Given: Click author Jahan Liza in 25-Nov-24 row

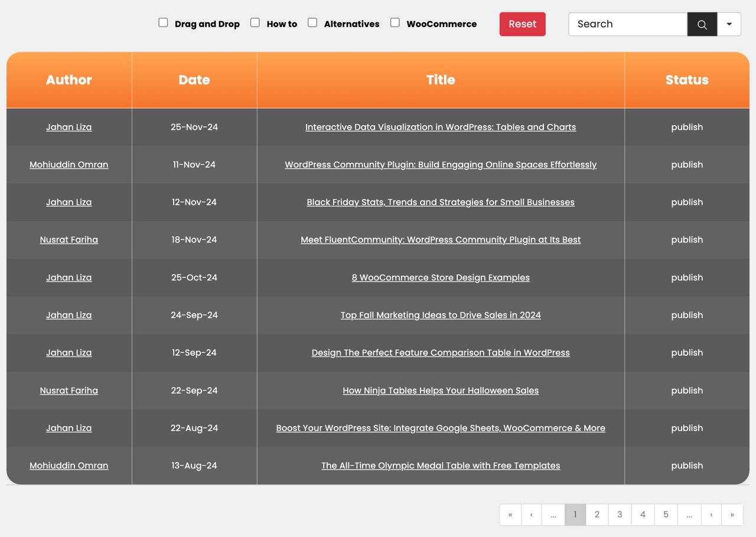Looking at the screenshot, I should pyautogui.click(x=69, y=127).
